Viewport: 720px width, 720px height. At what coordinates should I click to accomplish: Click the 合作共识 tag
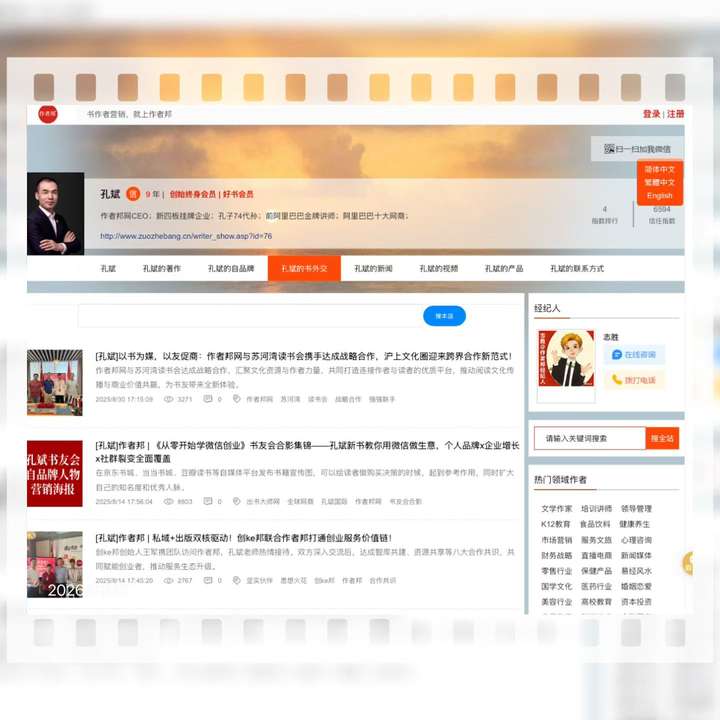point(382,581)
